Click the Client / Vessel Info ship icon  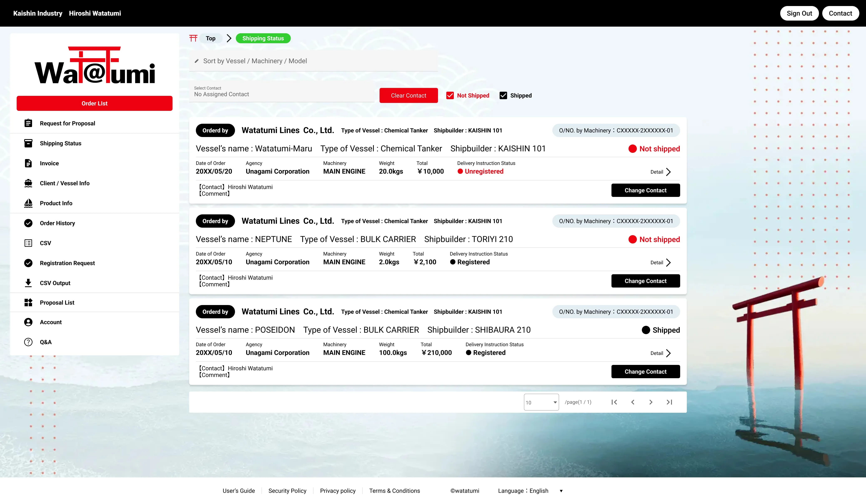[x=29, y=183]
